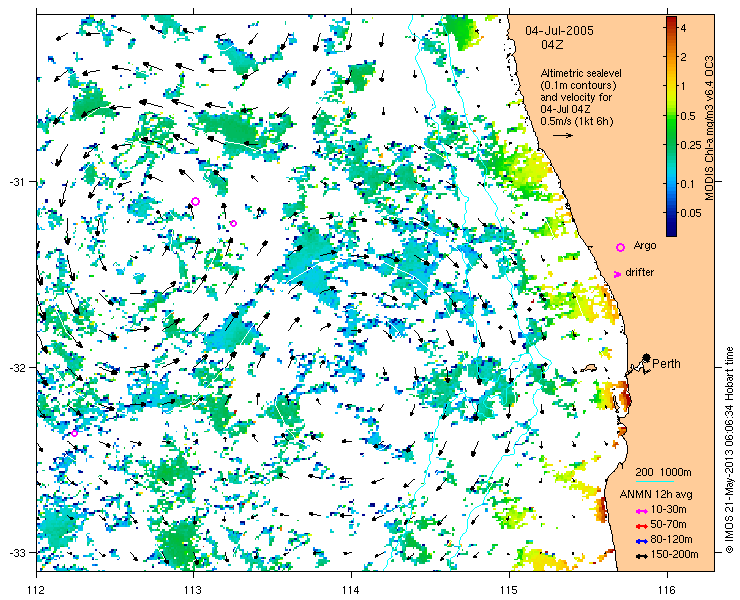The height and width of the screenshot is (600, 740).
Task: Click the IMOS copyright timestamp text
Action: [729, 450]
